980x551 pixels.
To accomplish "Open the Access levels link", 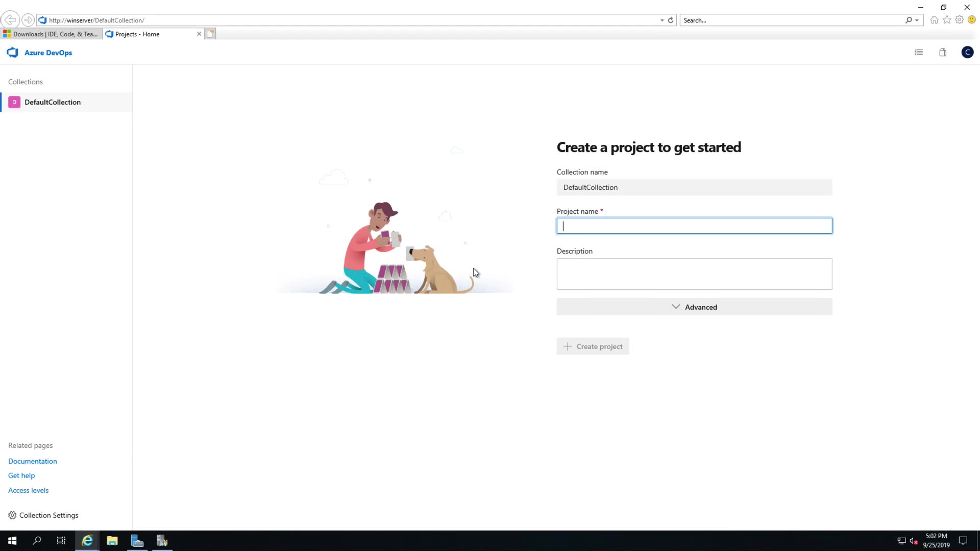I will point(29,490).
